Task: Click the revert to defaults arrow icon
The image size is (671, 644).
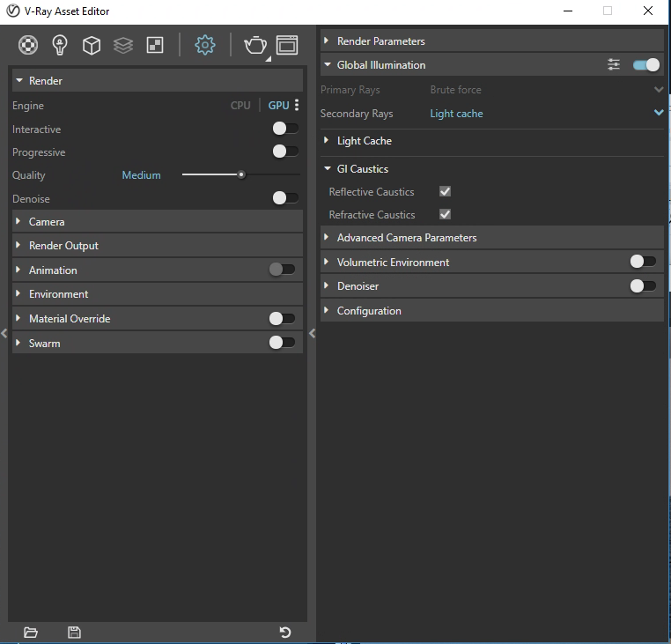Action: (285, 633)
